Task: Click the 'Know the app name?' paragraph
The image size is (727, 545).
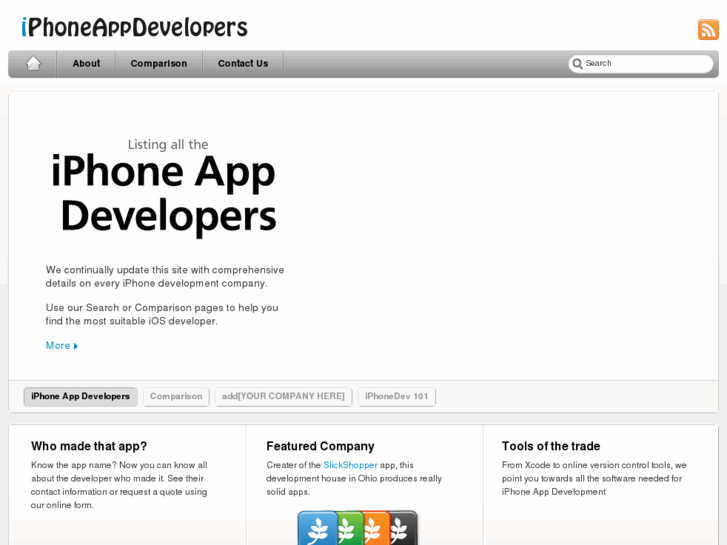Action: pos(119,485)
